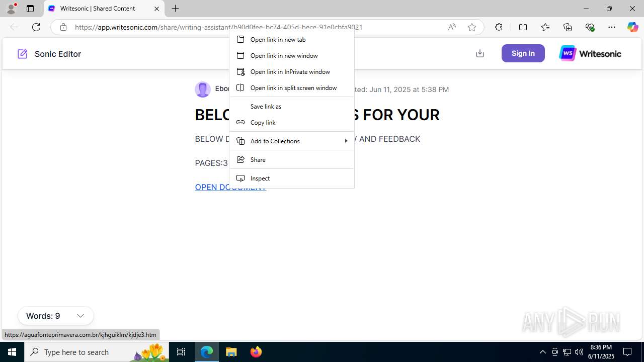Expand Add to Collections submenu
The height and width of the screenshot is (362, 644).
292,141
